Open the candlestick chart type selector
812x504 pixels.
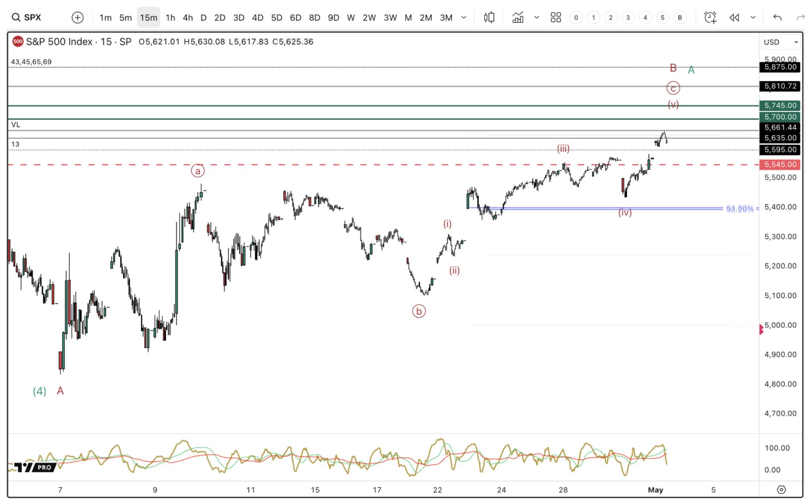[489, 17]
